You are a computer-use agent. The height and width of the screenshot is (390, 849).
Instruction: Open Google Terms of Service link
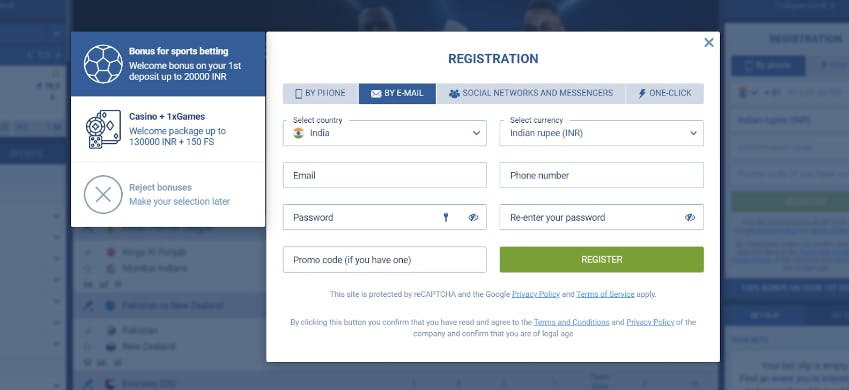pyautogui.click(x=605, y=294)
